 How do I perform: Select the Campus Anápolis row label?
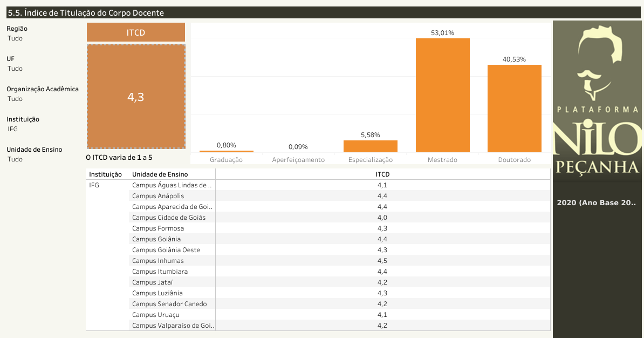click(x=158, y=196)
